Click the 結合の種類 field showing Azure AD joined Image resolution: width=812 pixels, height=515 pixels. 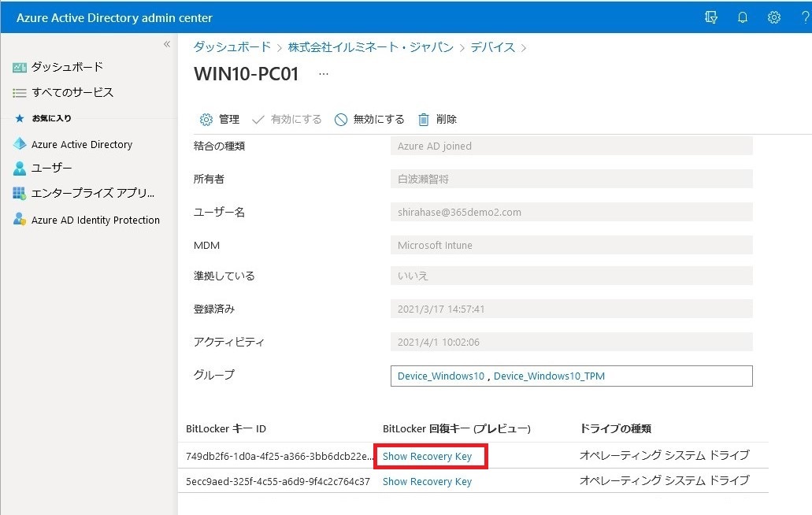pos(571,146)
